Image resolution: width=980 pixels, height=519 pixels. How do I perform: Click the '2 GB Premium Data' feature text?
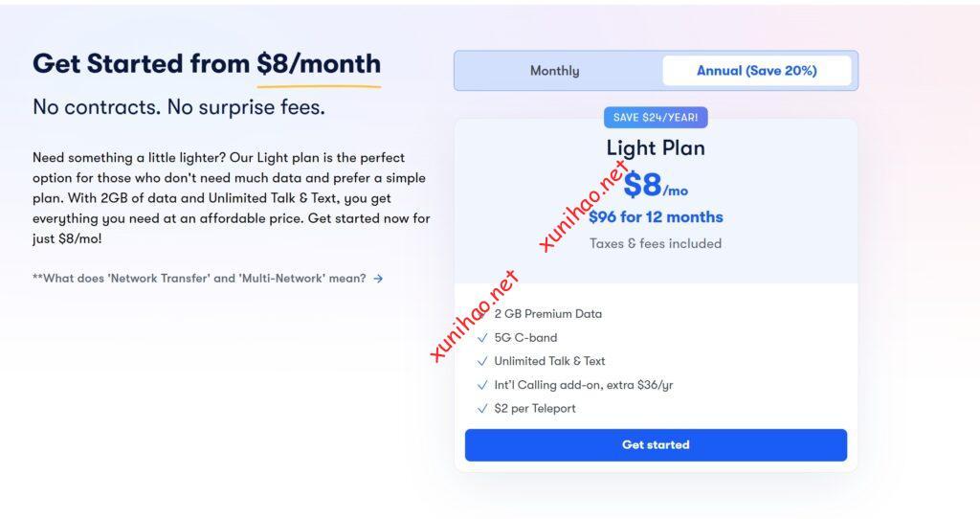coord(548,314)
